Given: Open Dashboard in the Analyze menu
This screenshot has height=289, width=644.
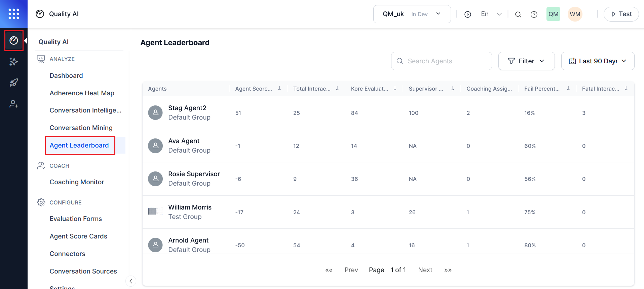Looking at the screenshot, I should [66, 75].
